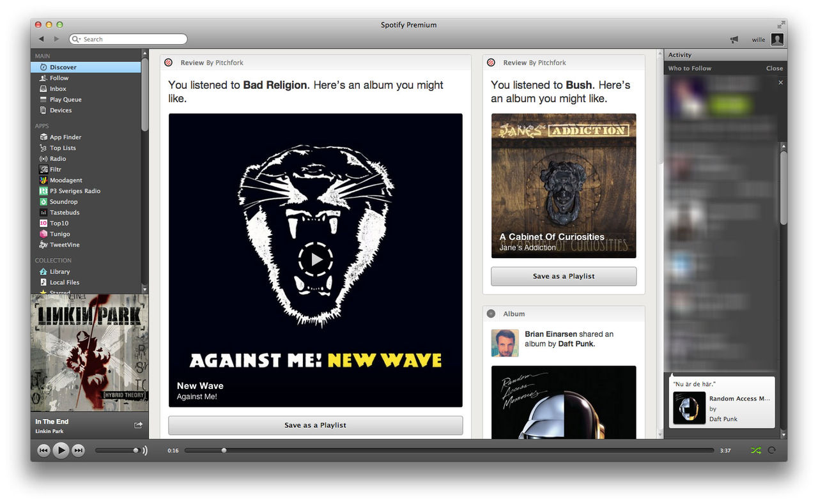This screenshot has width=818, height=504.
Task: Open the Inbox icon in sidebar
Action: click(43, 89)
